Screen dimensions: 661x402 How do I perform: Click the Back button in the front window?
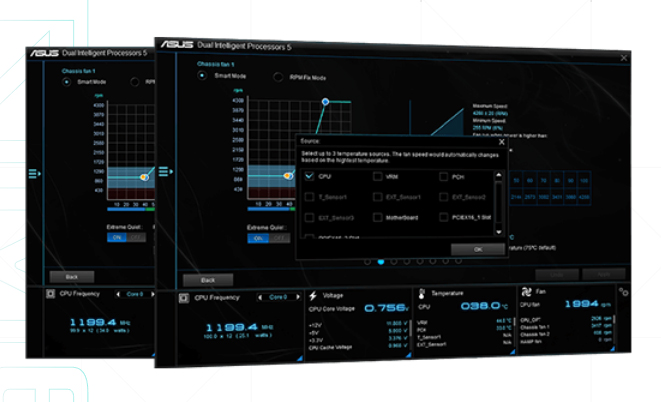click(x=208, y=280)
